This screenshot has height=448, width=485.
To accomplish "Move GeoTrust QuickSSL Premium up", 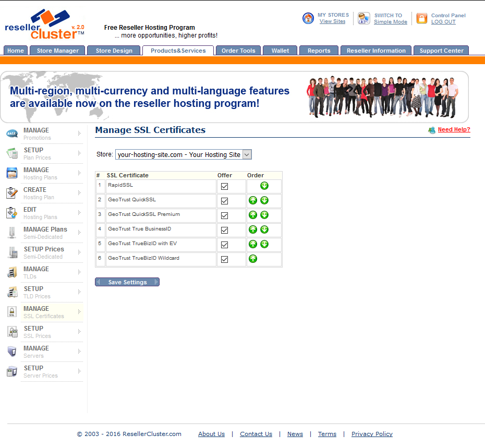I will (253, 215).
